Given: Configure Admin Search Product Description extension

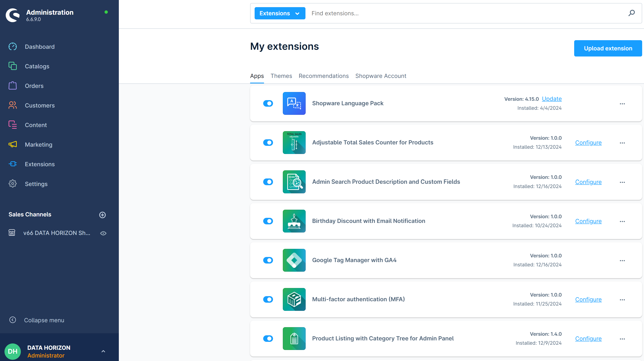Looking at the screenshot, I should click(x=588, y=182).
